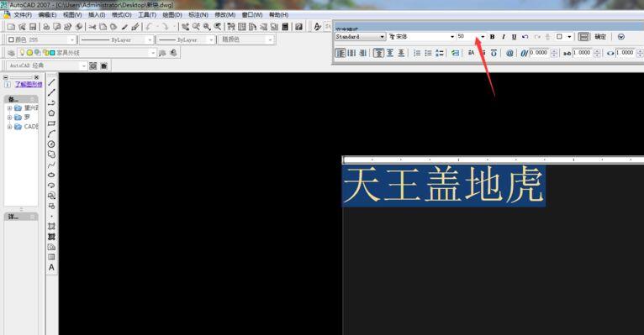Select the Polygon draw tool
Image resolution: width=644 pixels, height=335 pixels.
(51, 113)
